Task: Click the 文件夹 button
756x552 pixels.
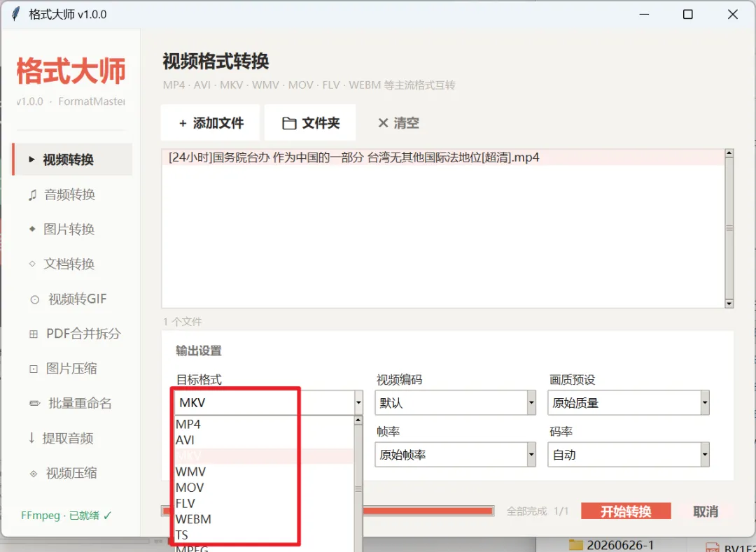Action: [x=311, y=123]
